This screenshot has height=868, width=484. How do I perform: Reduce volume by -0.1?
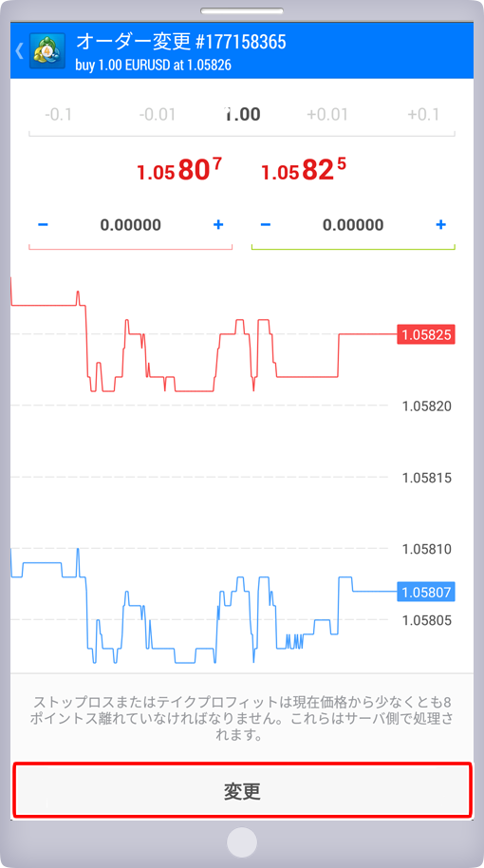58,115
